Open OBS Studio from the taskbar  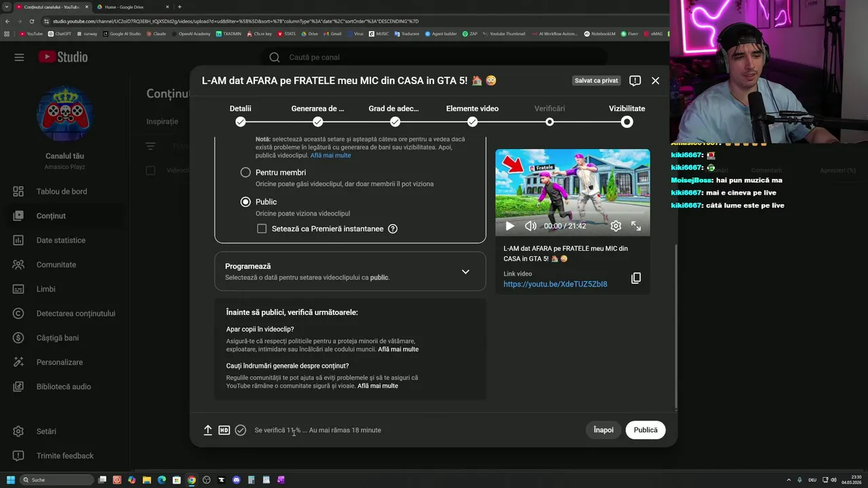coord(206,480)
